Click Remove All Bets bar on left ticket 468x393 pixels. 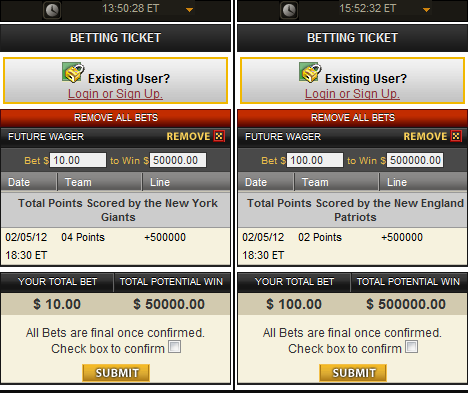115,118
